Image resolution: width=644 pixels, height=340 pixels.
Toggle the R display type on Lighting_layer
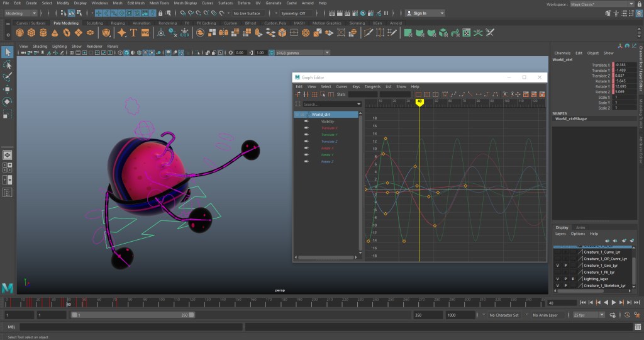click(x=573, y=279)
